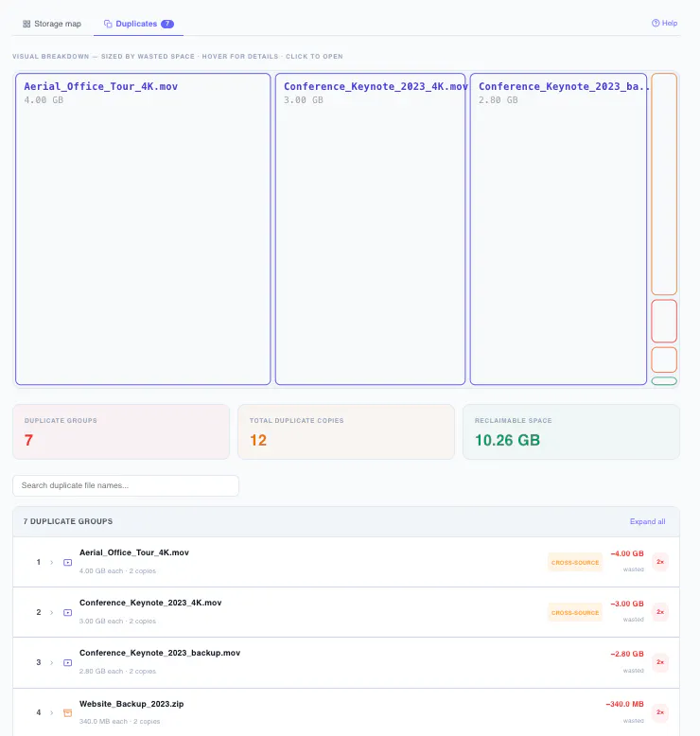This screenshot has height=736, width=700.
Task: Focus the Search duplicate file names field
Action: (x=126, y=485)
